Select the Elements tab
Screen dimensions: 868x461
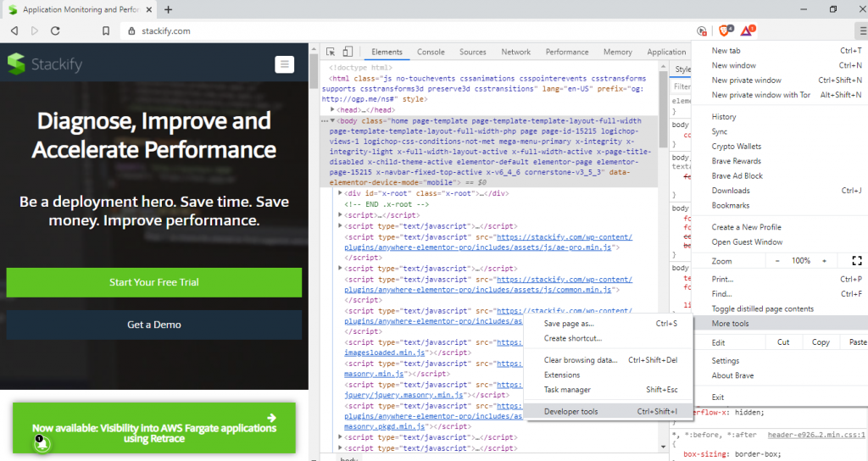pyautogui.click(x=387, y=52)
